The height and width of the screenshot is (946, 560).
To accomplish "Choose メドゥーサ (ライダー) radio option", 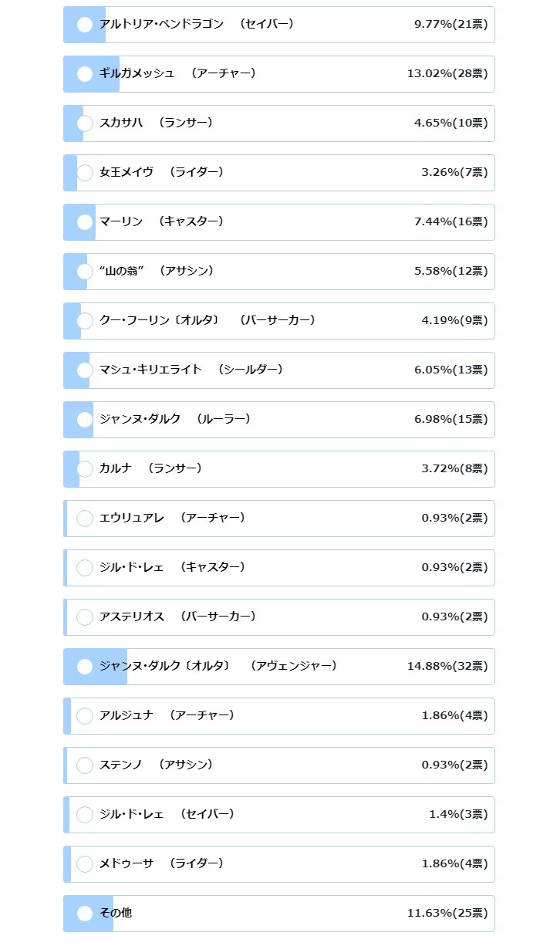I will click(x=85, y=864).
